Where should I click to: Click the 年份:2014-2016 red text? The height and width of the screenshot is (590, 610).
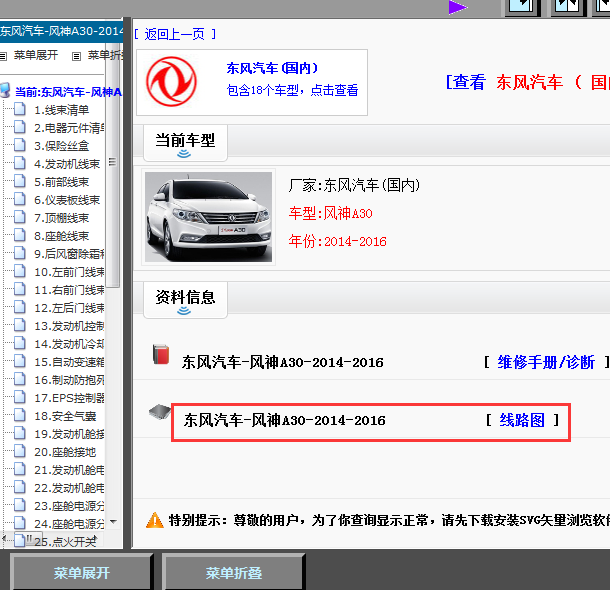point(337,241)
